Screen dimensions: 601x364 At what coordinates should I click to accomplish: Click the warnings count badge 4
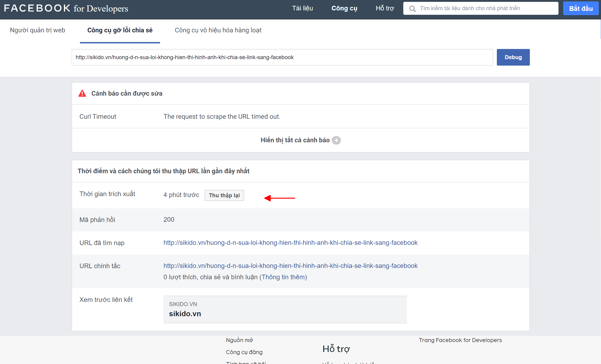[336, 140]
